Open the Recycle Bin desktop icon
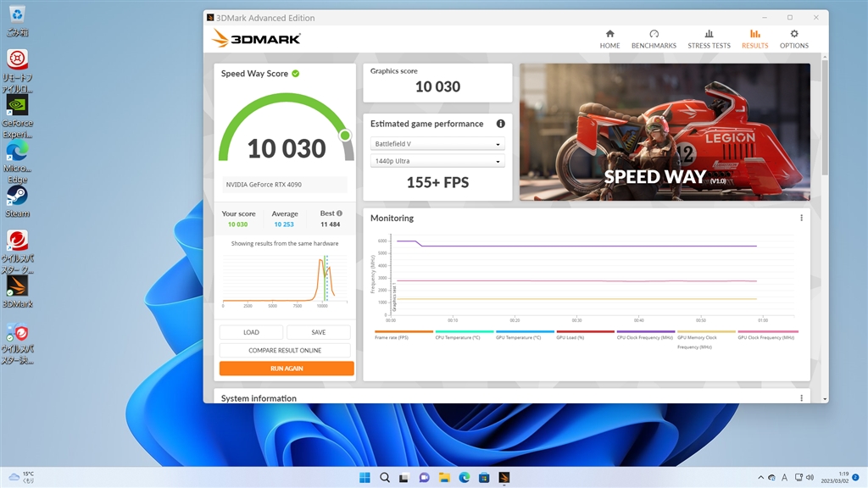This screenshot has height=488, width=868. point(17,21)
